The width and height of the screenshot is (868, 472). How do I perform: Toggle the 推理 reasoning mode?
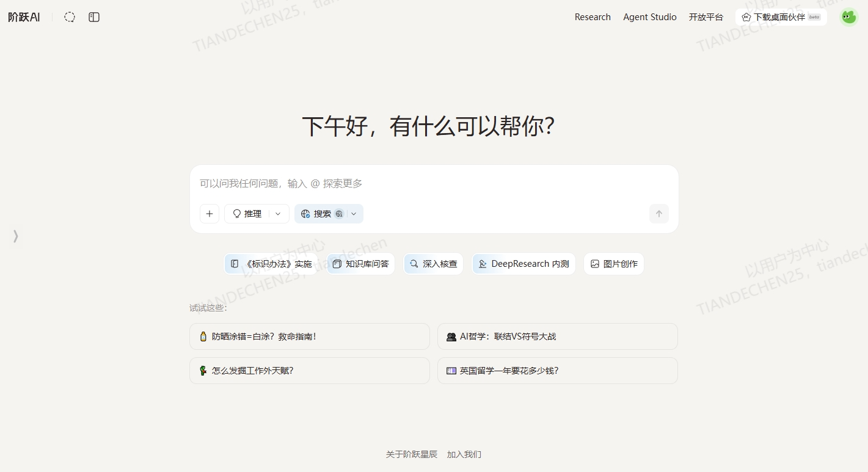click(x=247, y=214)
